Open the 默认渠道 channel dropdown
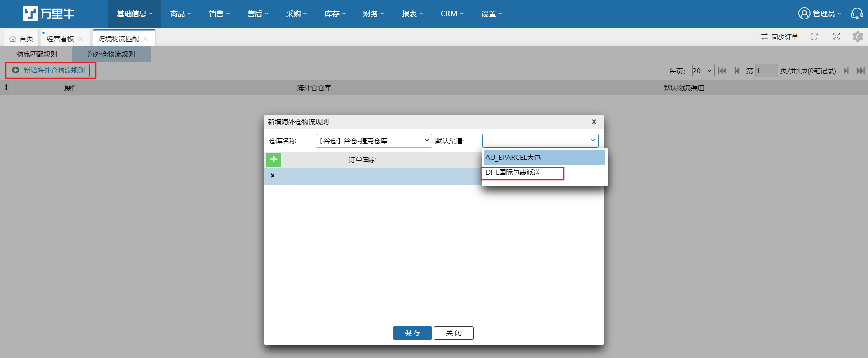This screenshot has width=868, height=358. pos(540,140)
